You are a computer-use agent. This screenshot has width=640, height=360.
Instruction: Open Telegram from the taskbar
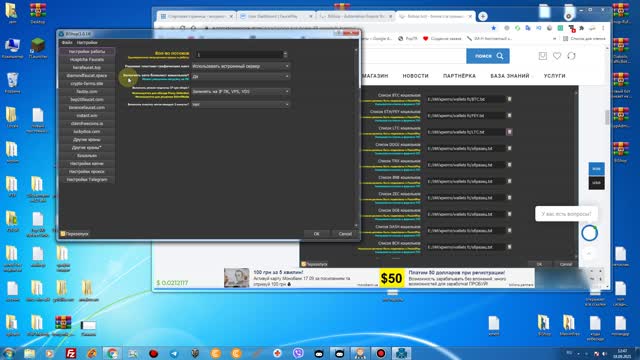click(174, 353)
